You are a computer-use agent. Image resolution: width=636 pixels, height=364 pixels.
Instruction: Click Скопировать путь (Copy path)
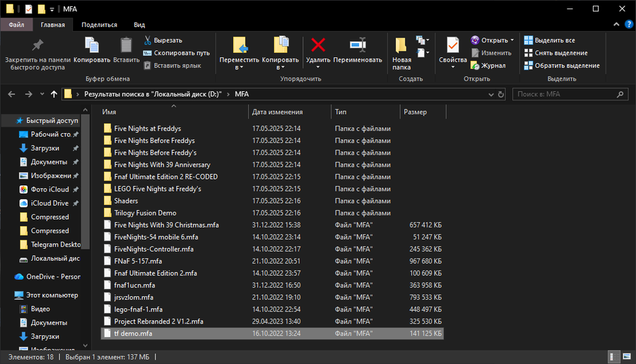coord(177,53)
